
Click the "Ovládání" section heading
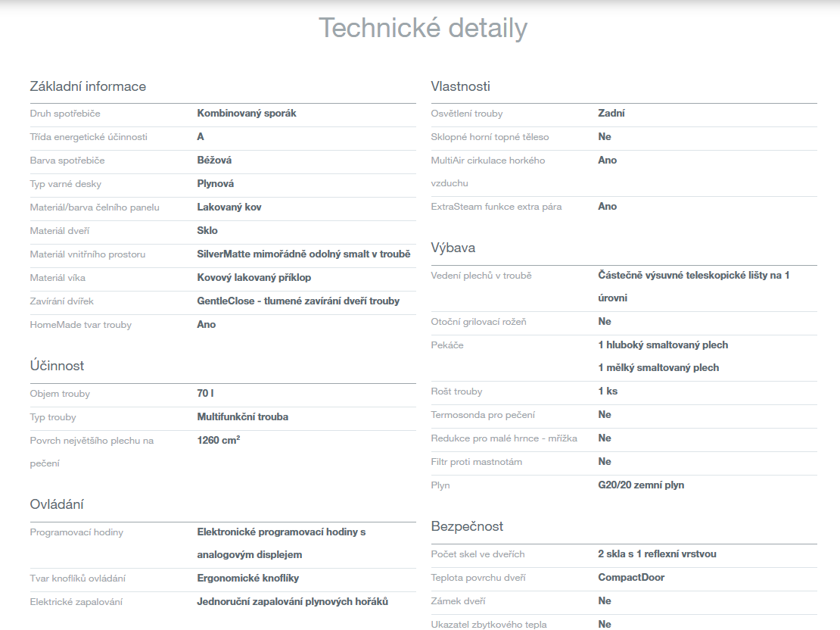coord(57,504)
